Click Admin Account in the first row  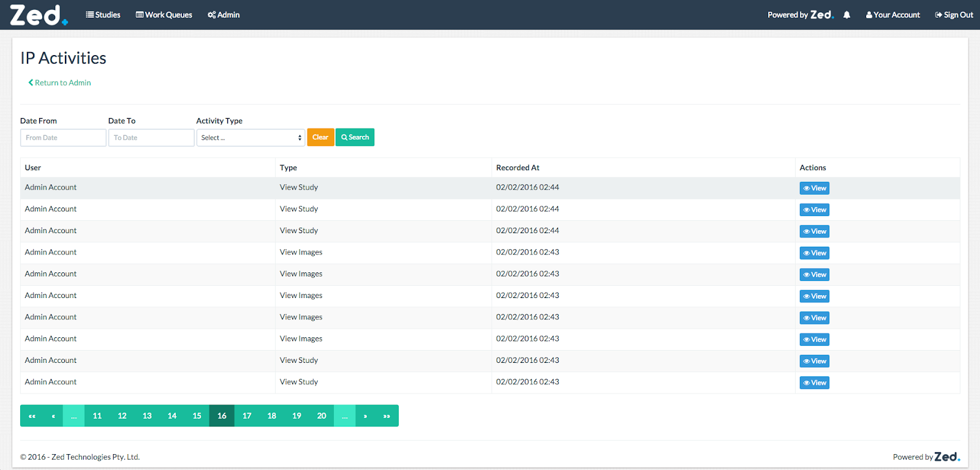point(51,187)
